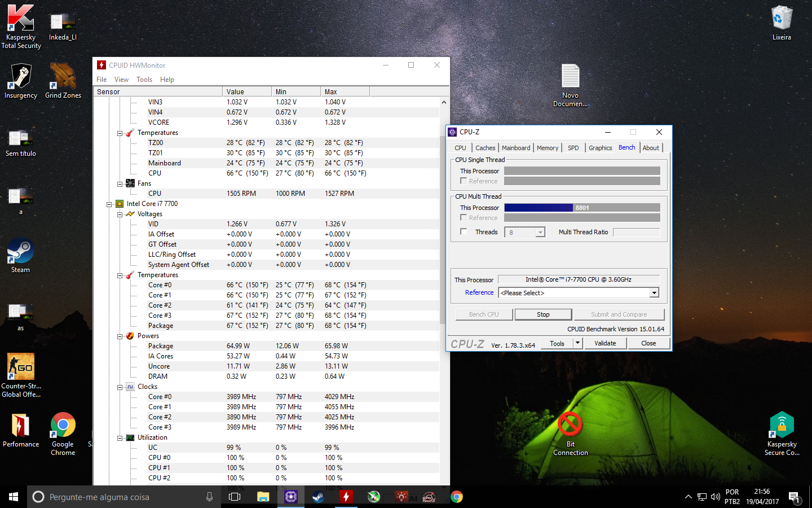Switch to the Memory tab
This screenshot has height=508, width=812.
pos(548,148)
